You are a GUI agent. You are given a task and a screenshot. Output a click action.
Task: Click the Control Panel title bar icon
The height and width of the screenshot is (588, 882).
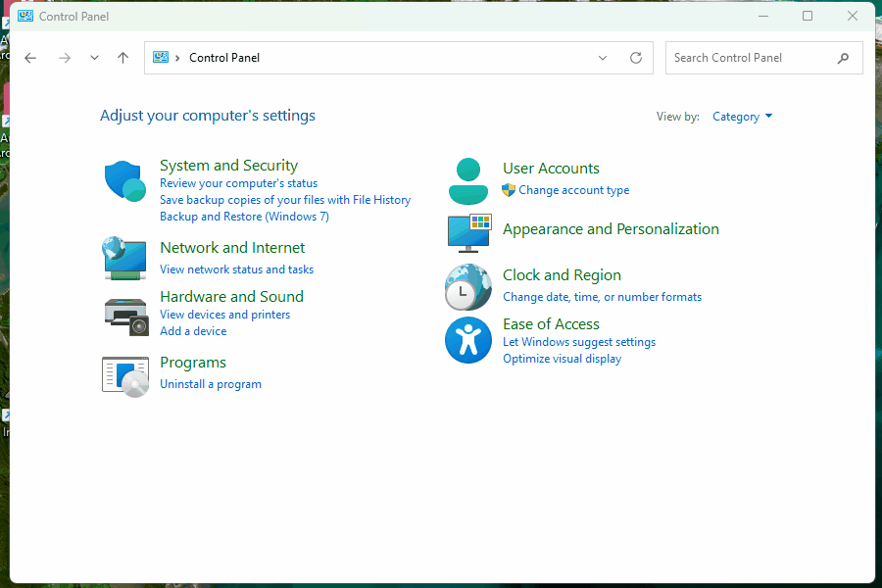(x=25, y=17)
